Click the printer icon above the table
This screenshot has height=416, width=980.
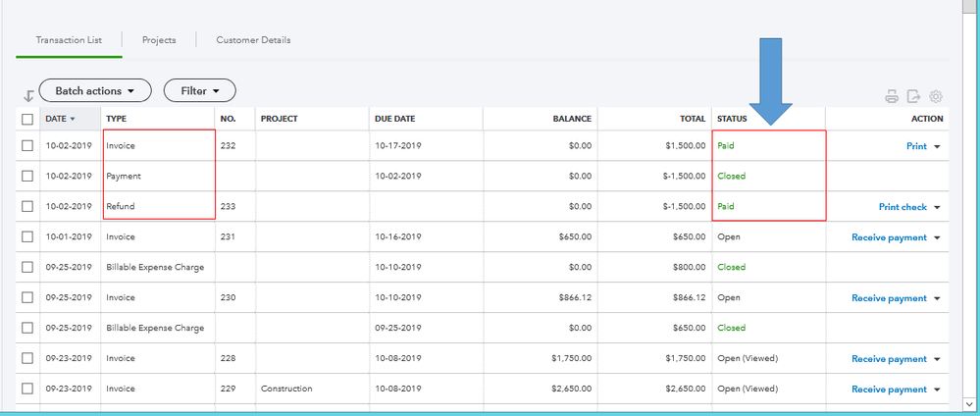point(892,96)
